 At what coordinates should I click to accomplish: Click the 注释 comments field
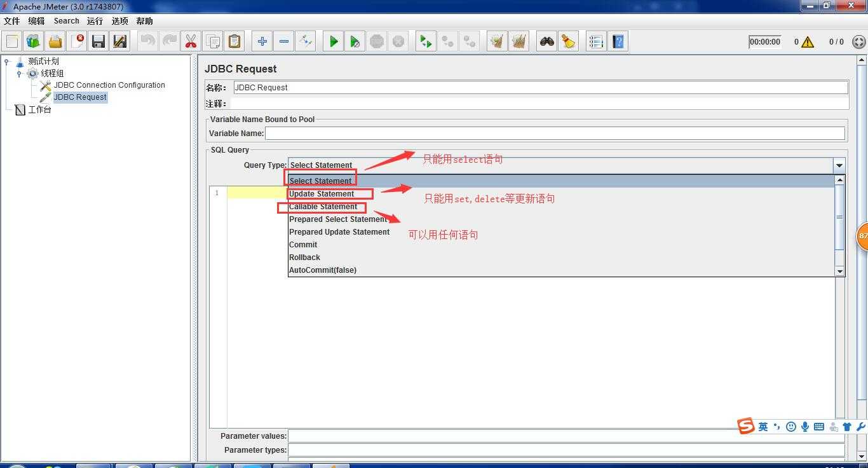click(541, 104)
